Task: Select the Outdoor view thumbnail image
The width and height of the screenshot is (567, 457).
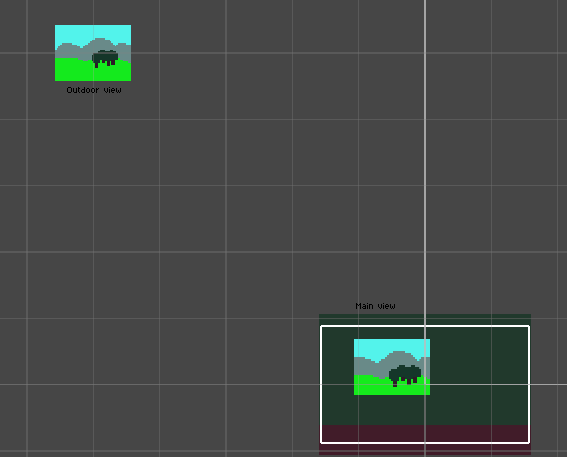Action: [x=93, y=53]
